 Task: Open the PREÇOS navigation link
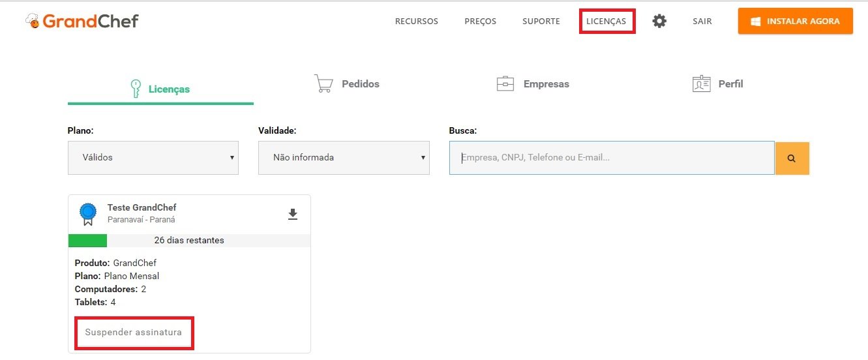click(x=480, y=22)
